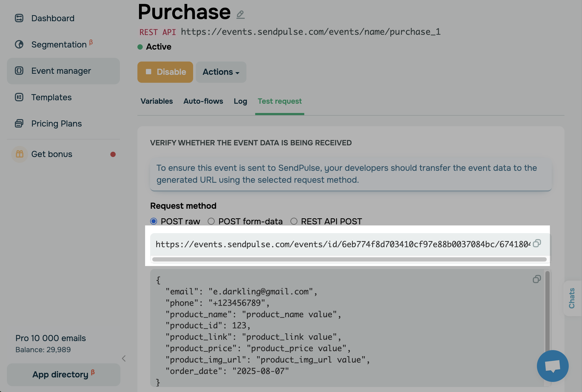Expand the Chats side panel
The image size is (582, 392).
point(572,298)
